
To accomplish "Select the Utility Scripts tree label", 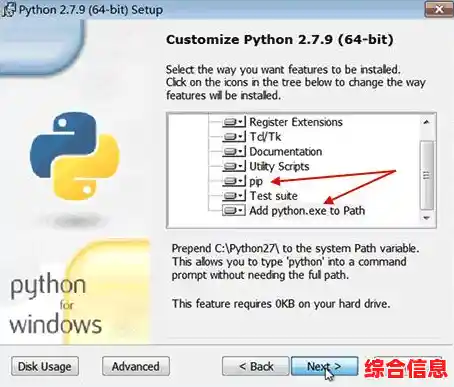I will click(x=279, y=166).
